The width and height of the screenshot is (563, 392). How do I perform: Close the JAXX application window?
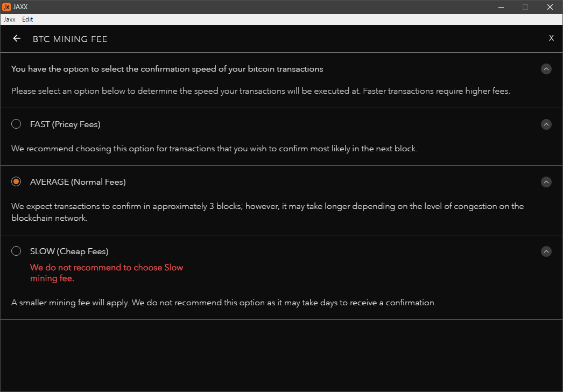coord(550,7)
